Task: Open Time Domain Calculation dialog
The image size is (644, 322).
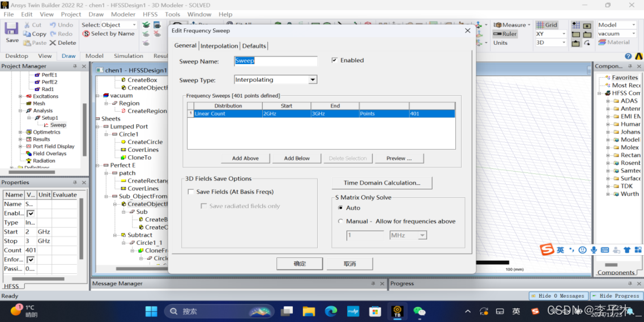Action: point(382,183)
